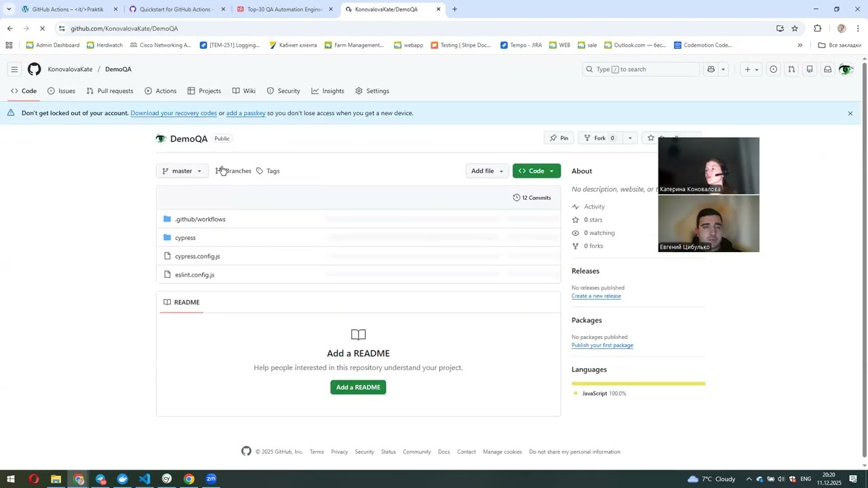
Task: Open the user avatar menu
Action: [845, 69]
